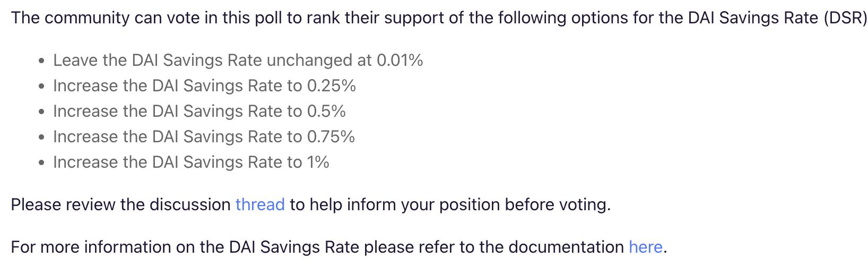Select the 'Increase the DAI Savings Rate to 0.25%' item
The height and width of the screenshot is (275, 868).
(x=204, y=86)
